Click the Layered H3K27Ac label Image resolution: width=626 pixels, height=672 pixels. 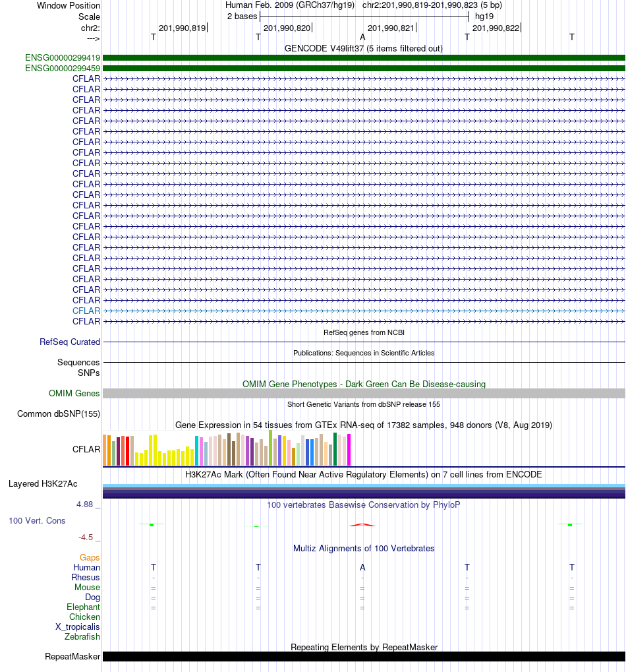pyautogui.click(x=43, y=484)
